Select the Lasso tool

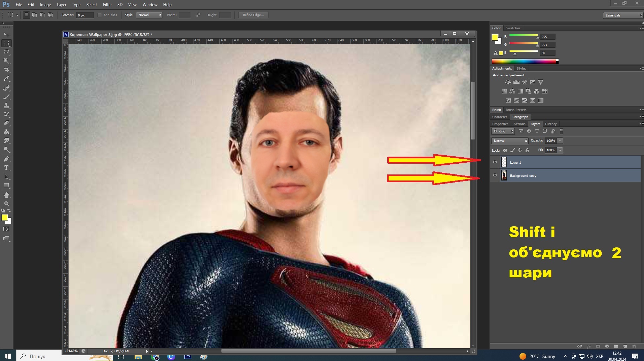(x=6, y=52)
